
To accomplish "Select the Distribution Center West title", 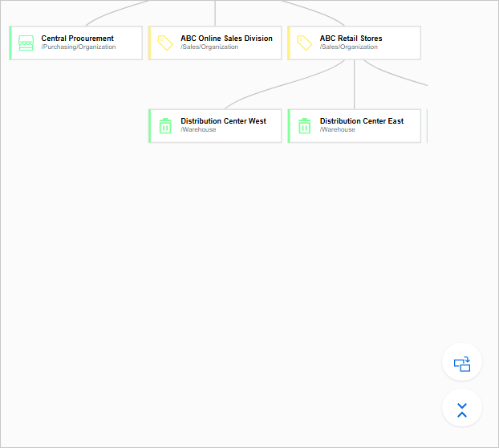I will click(x=223, y=121).
